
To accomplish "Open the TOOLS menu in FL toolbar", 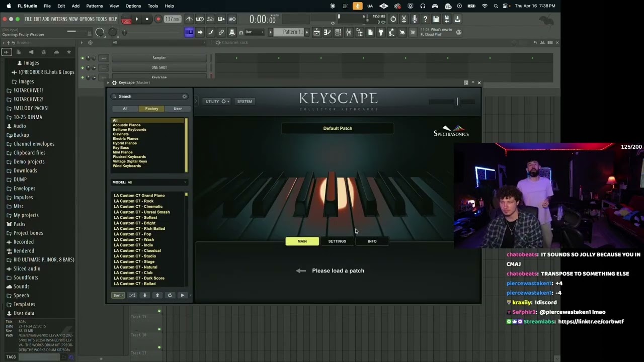I will pos(102,19).
